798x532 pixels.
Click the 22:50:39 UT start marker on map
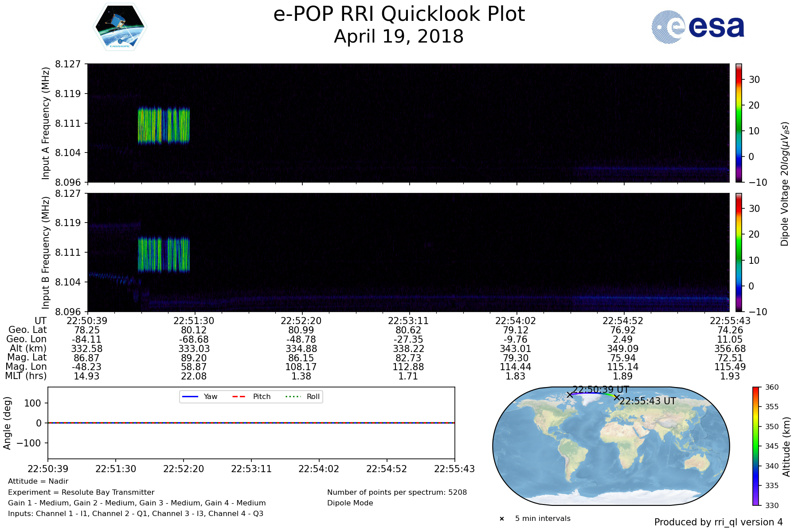[570, 395]
